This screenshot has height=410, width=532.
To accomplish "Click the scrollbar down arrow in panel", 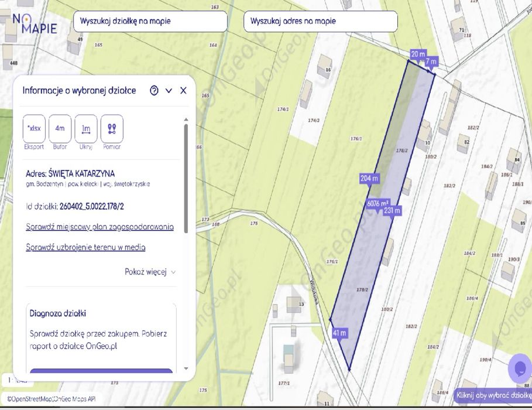I will [186, 368].
